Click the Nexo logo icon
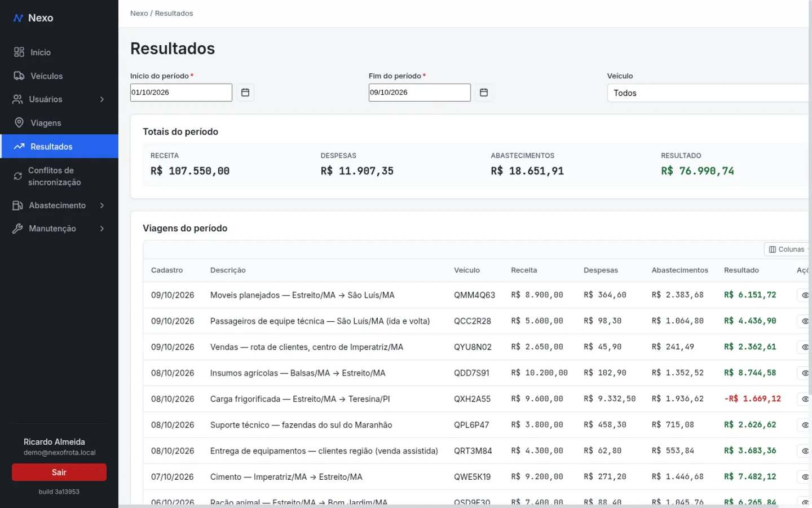 (x=18, y=18)
